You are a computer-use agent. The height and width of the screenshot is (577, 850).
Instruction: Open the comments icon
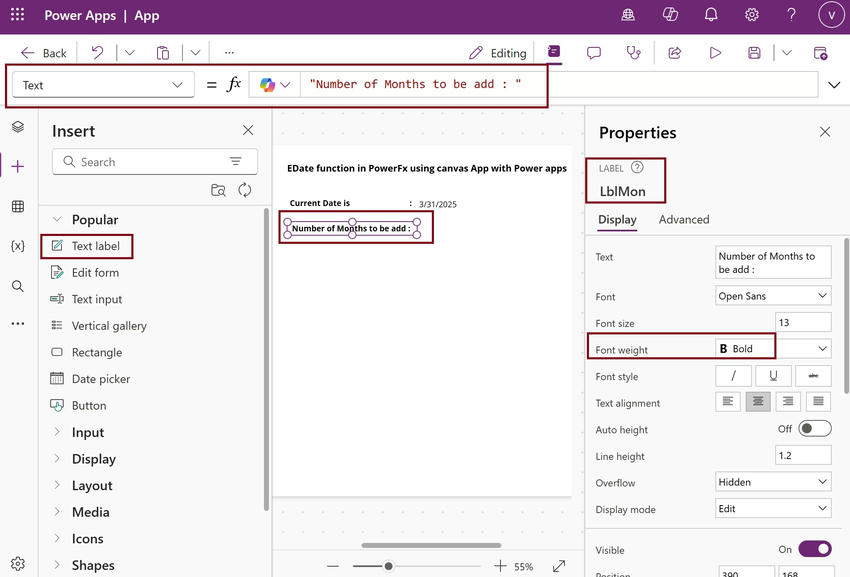(594, 53)
